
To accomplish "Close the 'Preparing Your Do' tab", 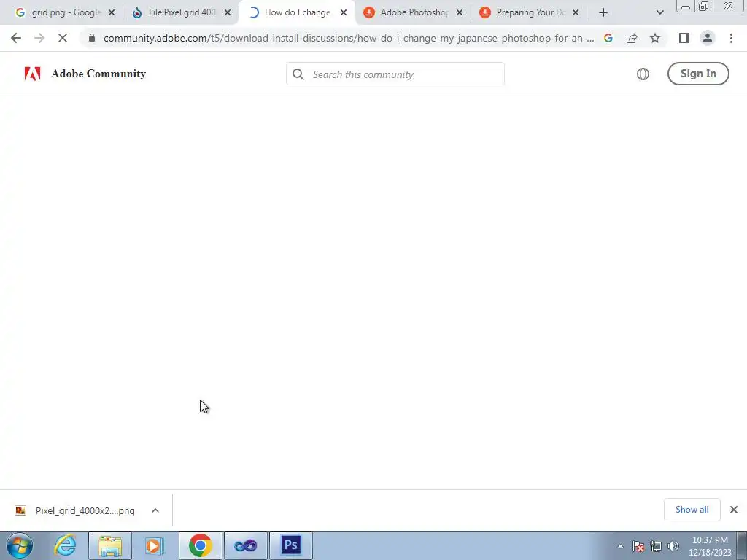I will pos(576,13).
